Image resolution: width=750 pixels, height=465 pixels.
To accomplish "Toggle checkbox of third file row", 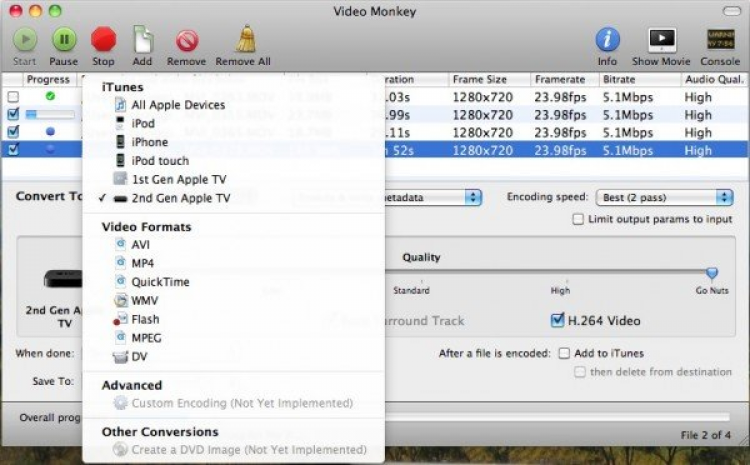I will 13,132.
